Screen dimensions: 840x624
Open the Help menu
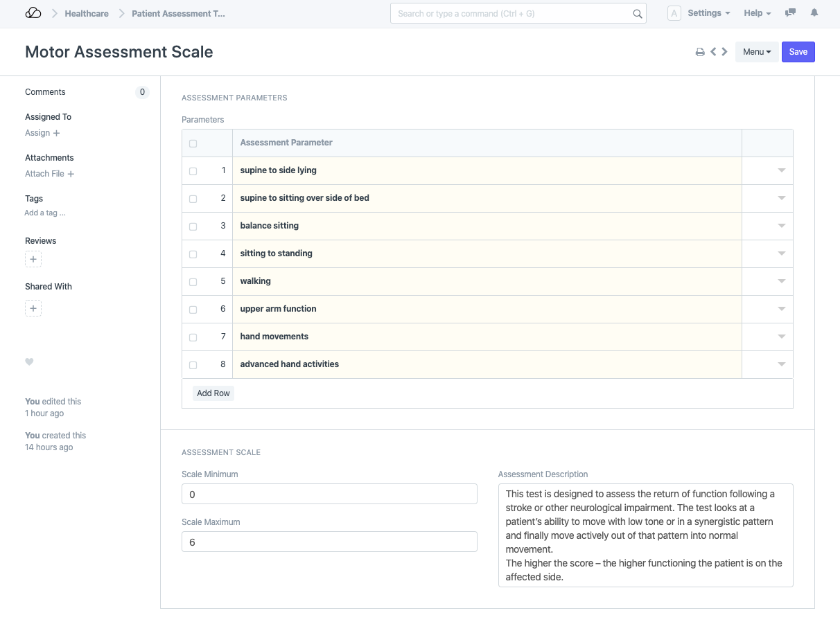(757, 13)
